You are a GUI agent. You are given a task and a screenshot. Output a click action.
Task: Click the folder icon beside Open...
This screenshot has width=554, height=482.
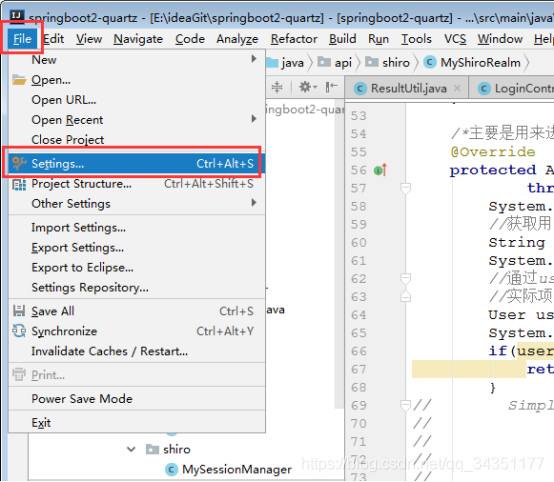click(19, 80)
